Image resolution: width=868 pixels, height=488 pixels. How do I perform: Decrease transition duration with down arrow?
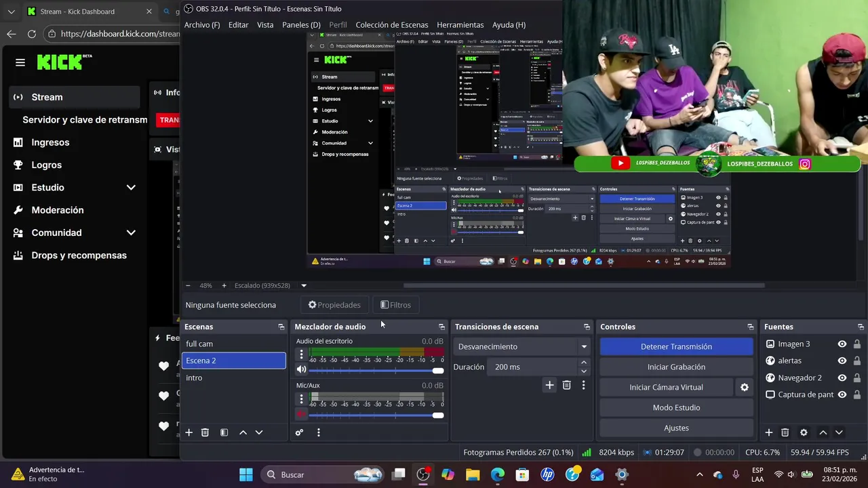(583, 371)
